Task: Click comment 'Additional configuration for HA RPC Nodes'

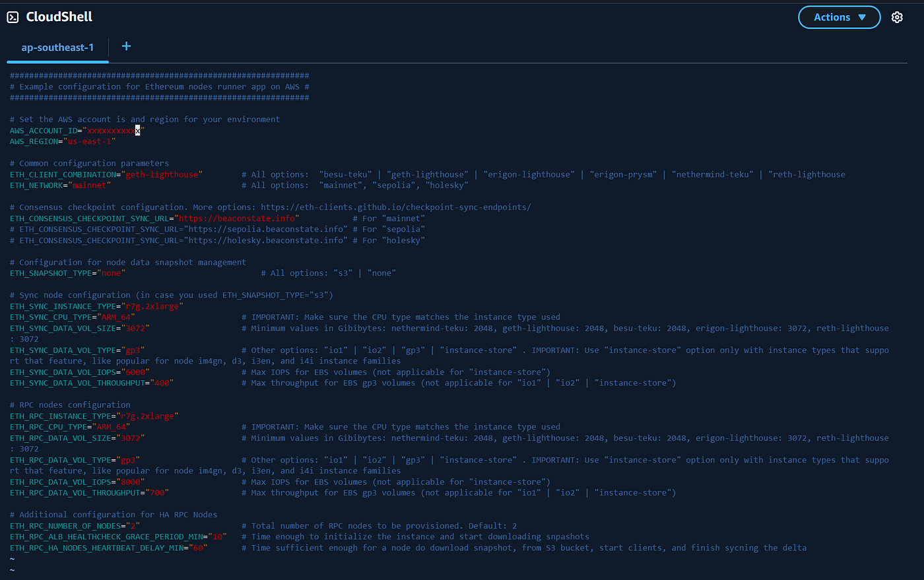Action: pos(114,515)
